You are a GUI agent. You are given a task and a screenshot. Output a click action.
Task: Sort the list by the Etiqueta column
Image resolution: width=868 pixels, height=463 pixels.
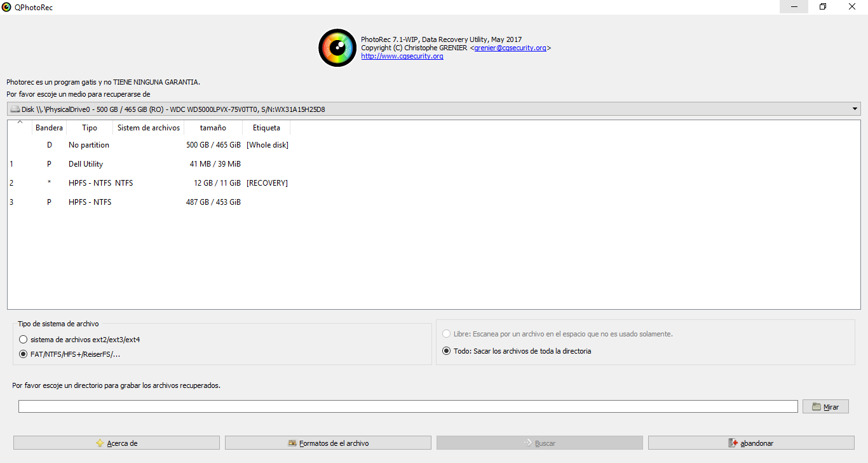(266, 128)
